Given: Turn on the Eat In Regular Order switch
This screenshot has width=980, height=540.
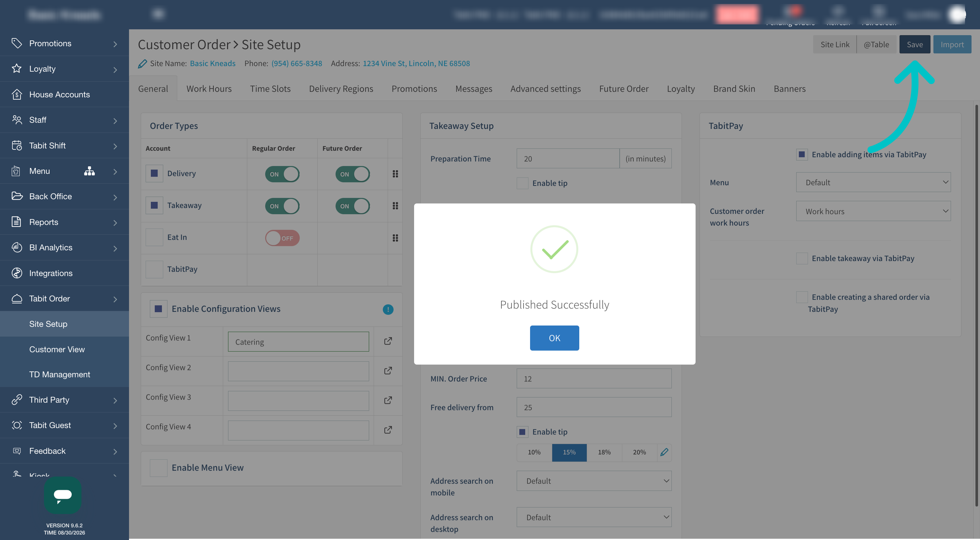Looking at the screenshot, I should pos(282,238).
